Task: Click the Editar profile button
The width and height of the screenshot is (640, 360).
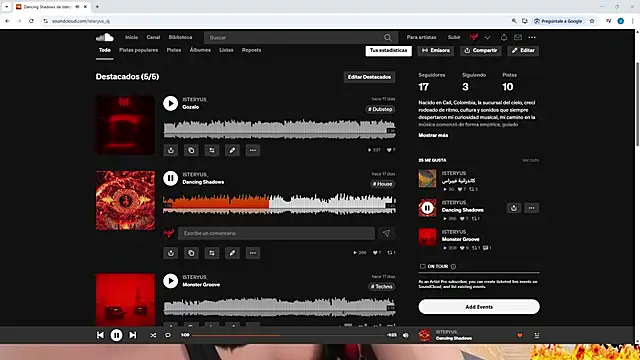Action: pos(523,51)
